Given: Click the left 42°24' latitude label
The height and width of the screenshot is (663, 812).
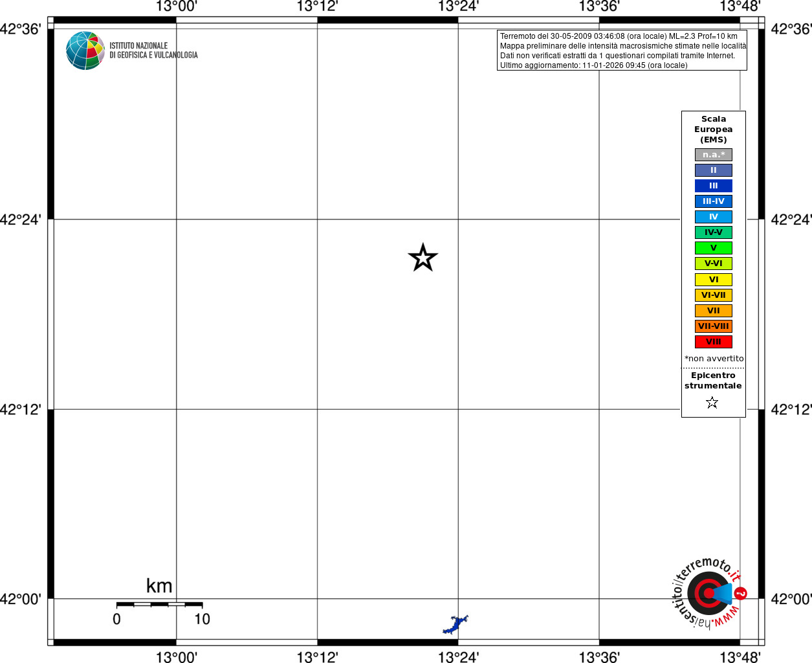Looking at the screenshot, I should (20, 219).
